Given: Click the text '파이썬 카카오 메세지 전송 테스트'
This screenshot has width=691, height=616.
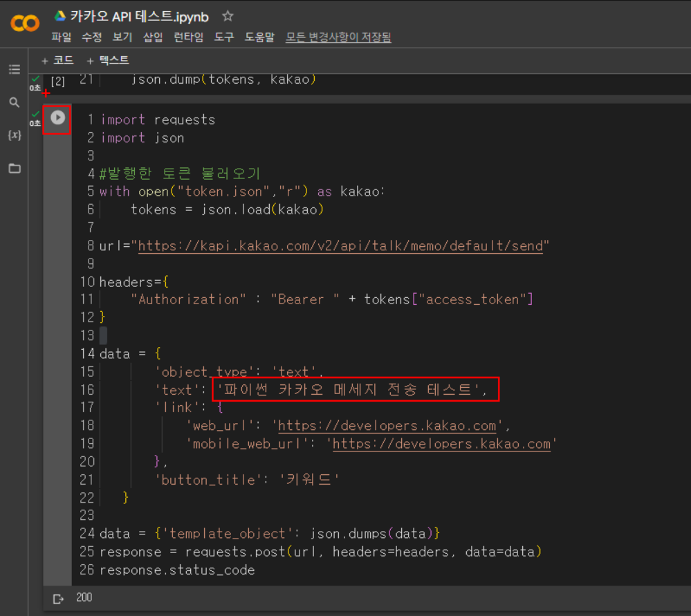Looking at the screenshot, I should tap(352, 389).
